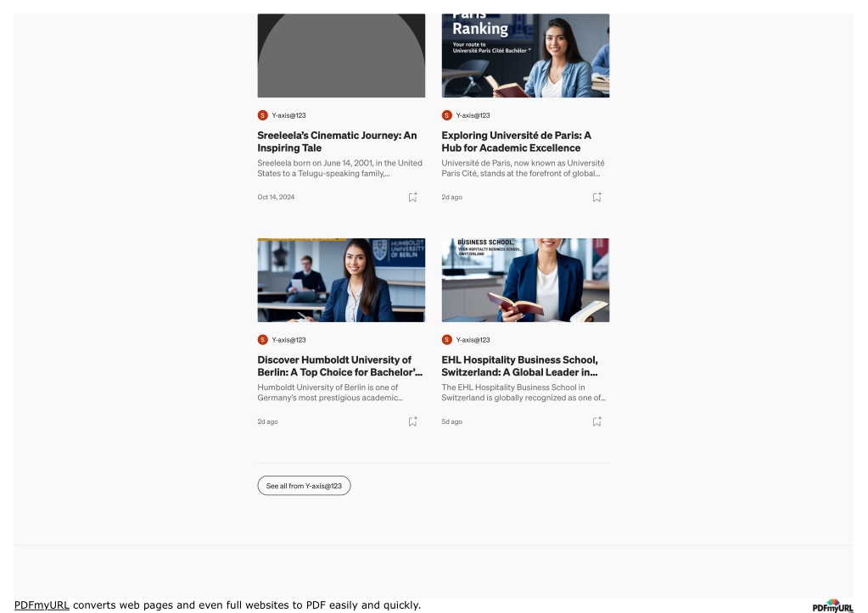868x613 pixels.
Task: Click the 'Oct 14, 2024' date text
Action: 276,197
